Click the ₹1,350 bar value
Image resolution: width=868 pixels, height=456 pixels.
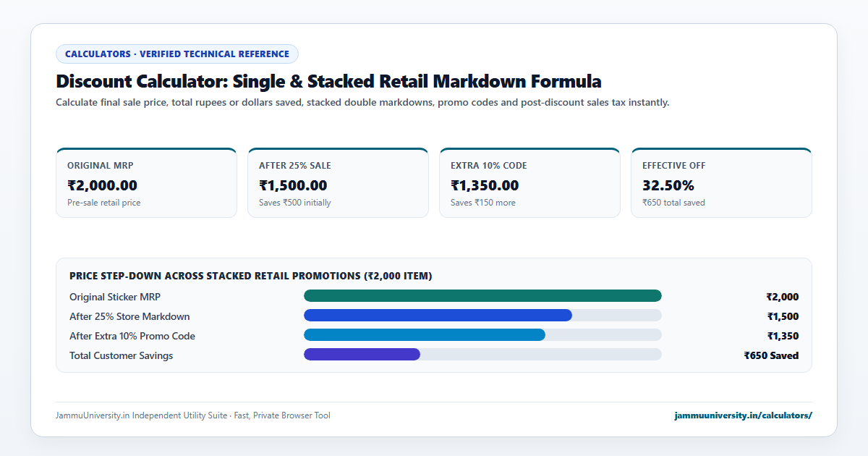click(x=783, y=336)
